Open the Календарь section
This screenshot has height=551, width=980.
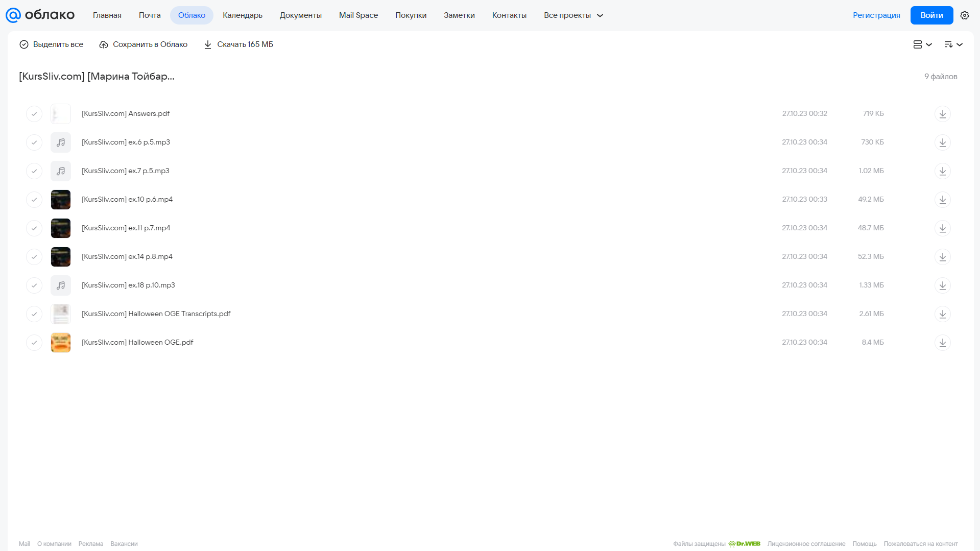click(x=243, y=15)
